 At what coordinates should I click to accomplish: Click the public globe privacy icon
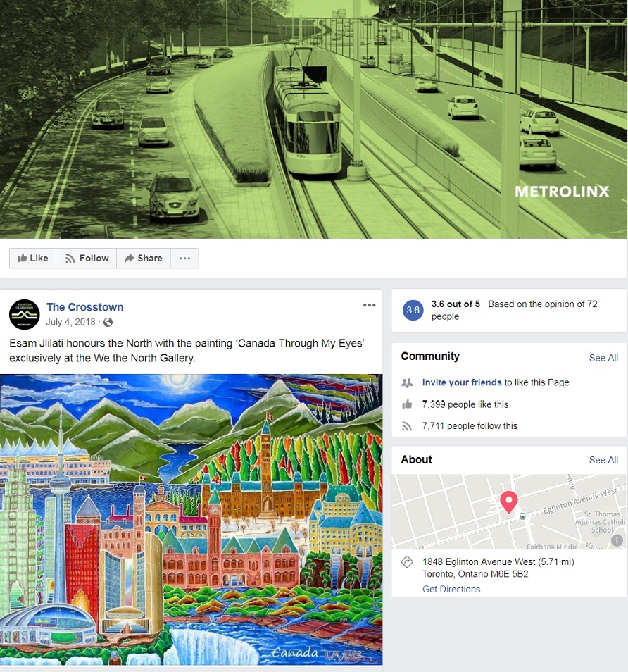108,323
